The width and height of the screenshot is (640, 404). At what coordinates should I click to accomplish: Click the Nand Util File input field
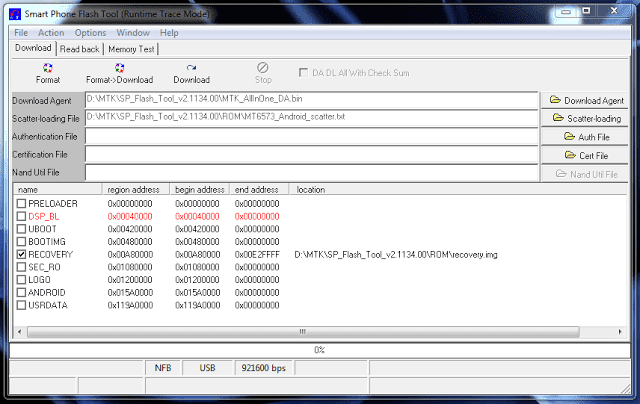(312, 173)
